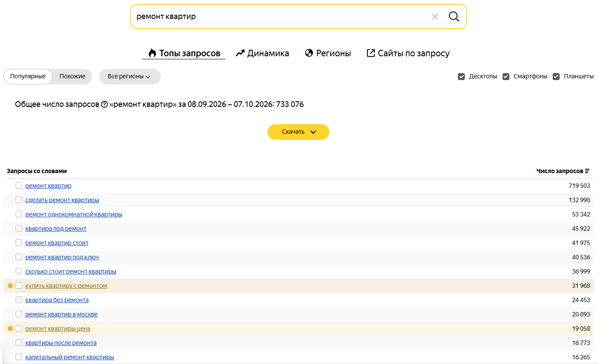The height and width of the screenshot is (364, 599).
Task: Open the Все регионы dropdown
Action: 130,77
